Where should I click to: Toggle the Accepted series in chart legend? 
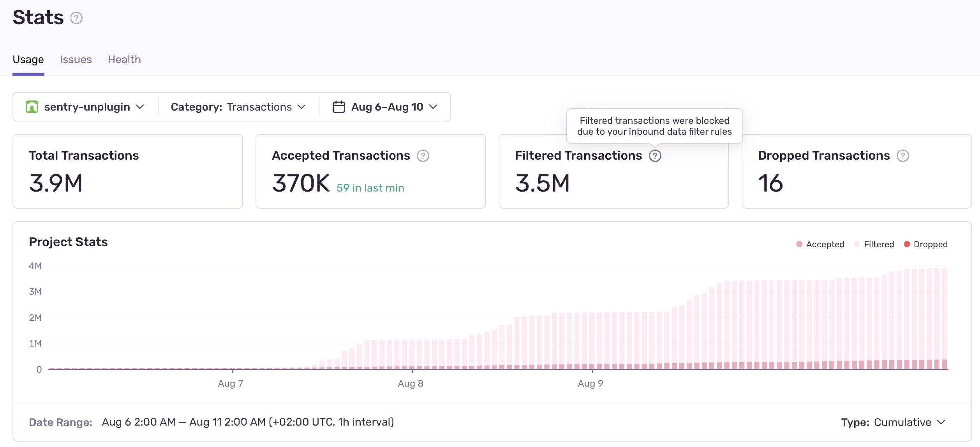(x=820, y=244)
